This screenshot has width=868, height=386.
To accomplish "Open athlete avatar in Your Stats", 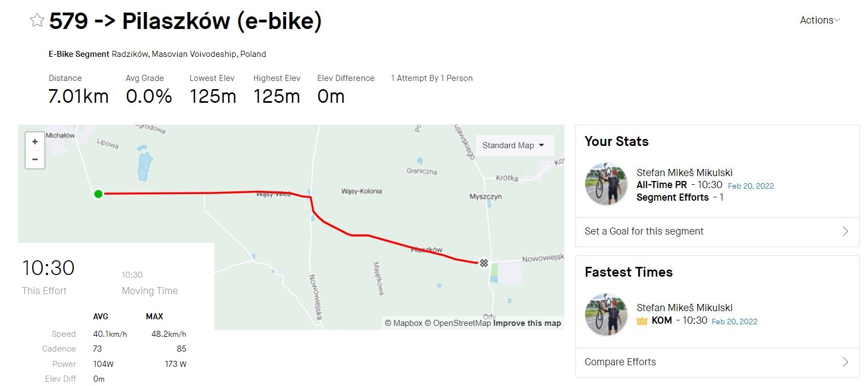I will tap(606, 184).
